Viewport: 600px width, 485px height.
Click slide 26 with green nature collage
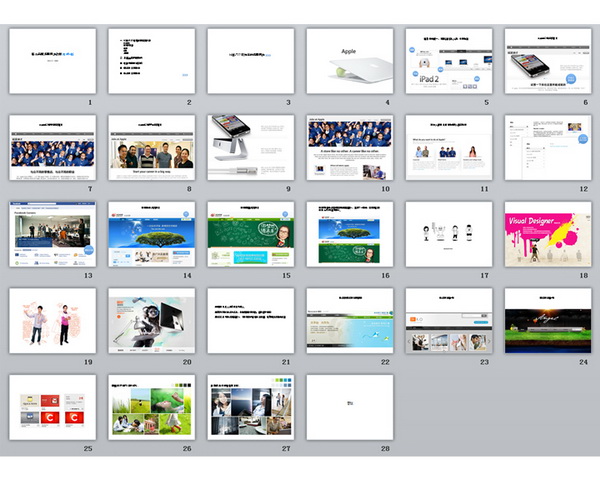tap(151, 407)
